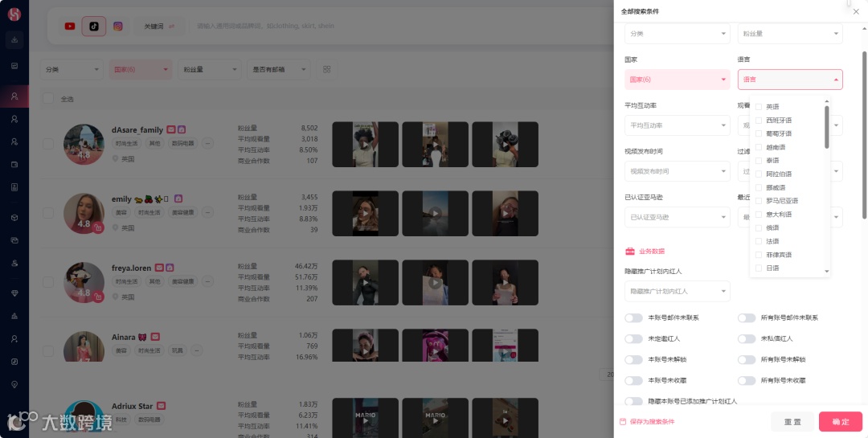The height and width of the screenshot is (438, 868).
Task: Click the 重置 reset button
Action: (792, 421)
